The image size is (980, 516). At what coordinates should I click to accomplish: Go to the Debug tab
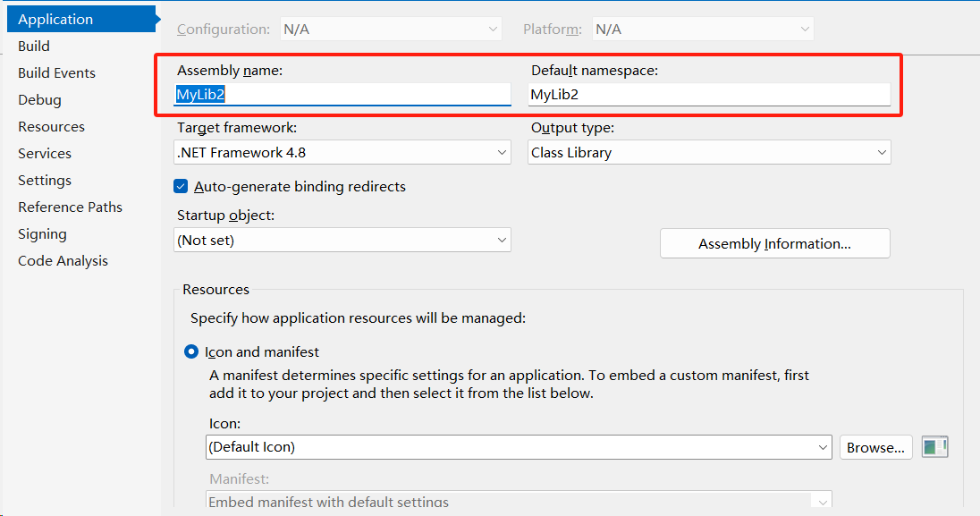39,100
